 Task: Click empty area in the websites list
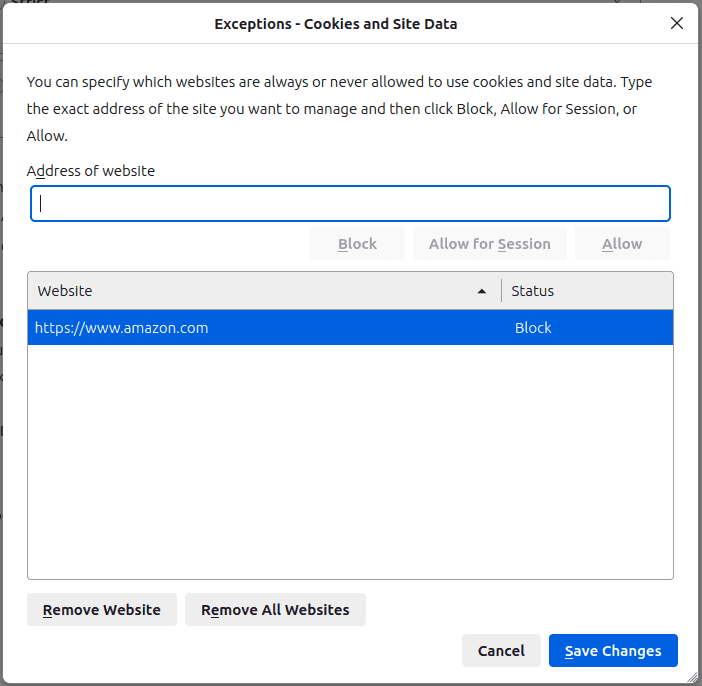pyautogui.click(x=350, y=460)
